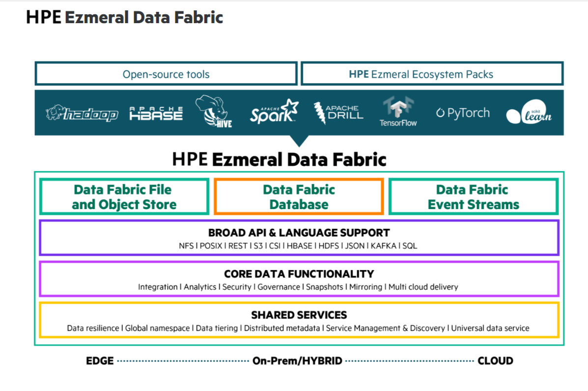Click the NFS API label

pyautogui.click(x=186, y=245)
